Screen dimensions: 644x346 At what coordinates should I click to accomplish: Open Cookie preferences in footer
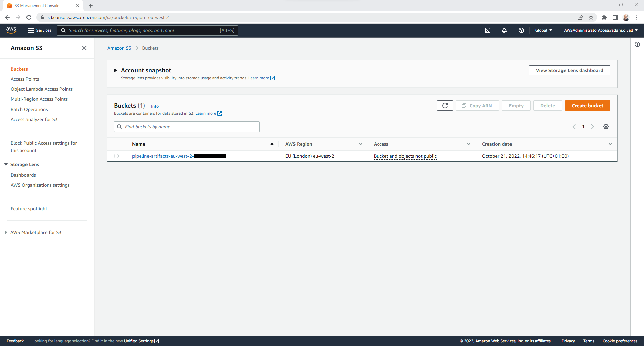pos(620,341)
